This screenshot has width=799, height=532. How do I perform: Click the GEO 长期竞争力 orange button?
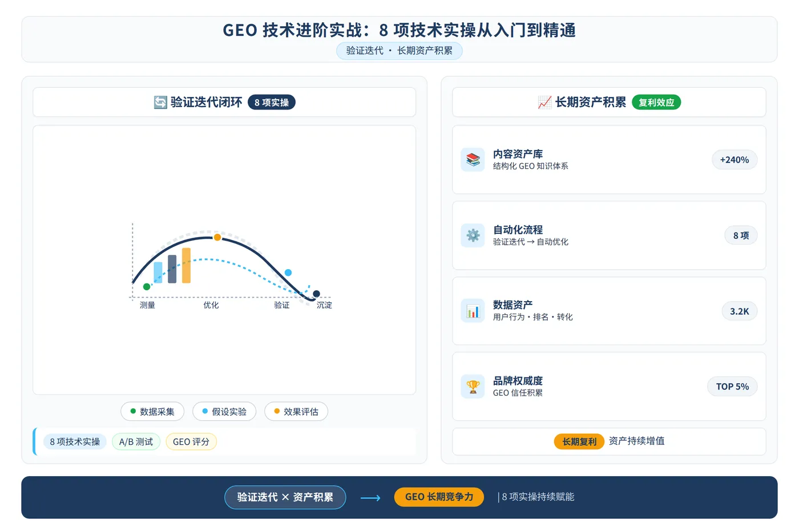point(439,497)
